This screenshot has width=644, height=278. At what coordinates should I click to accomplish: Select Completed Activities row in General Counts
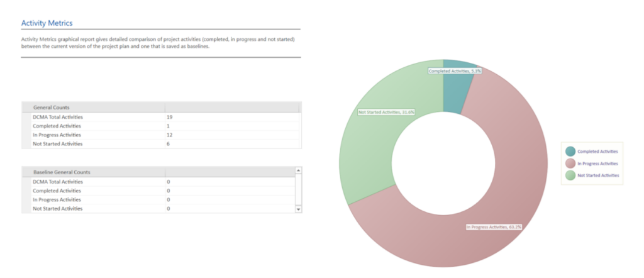pyautogui.click(x=57, y=126)
